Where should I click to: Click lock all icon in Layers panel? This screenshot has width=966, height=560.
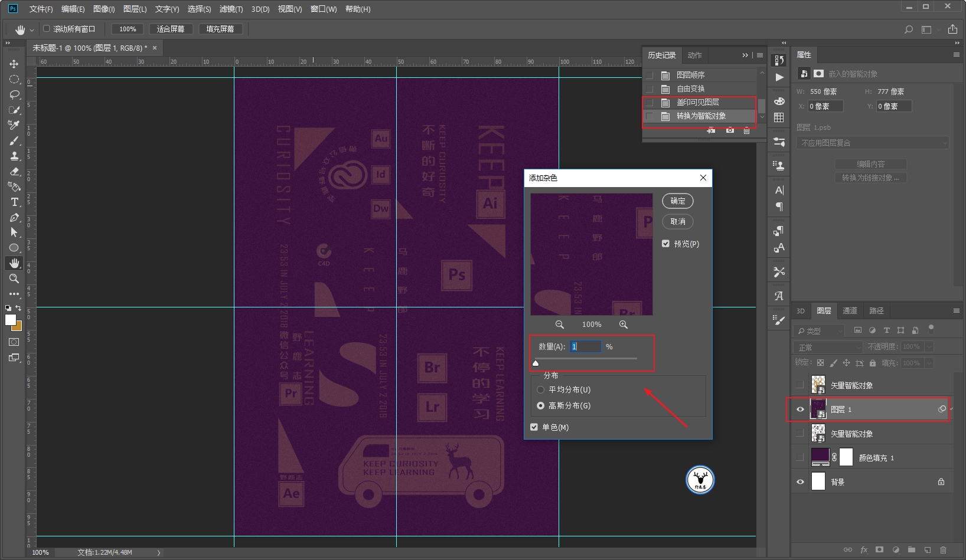[873, 363]
